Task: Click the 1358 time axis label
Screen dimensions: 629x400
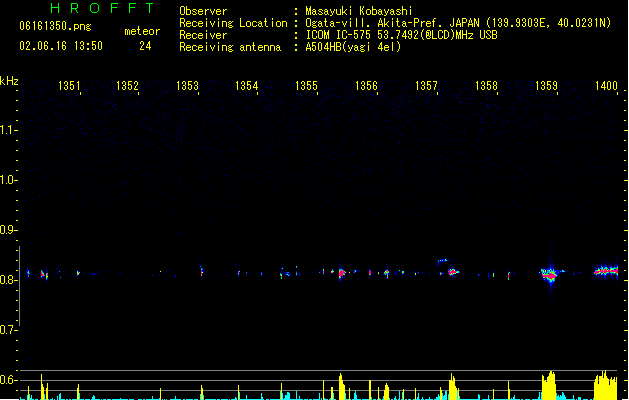Action: (x=486, y=86)
